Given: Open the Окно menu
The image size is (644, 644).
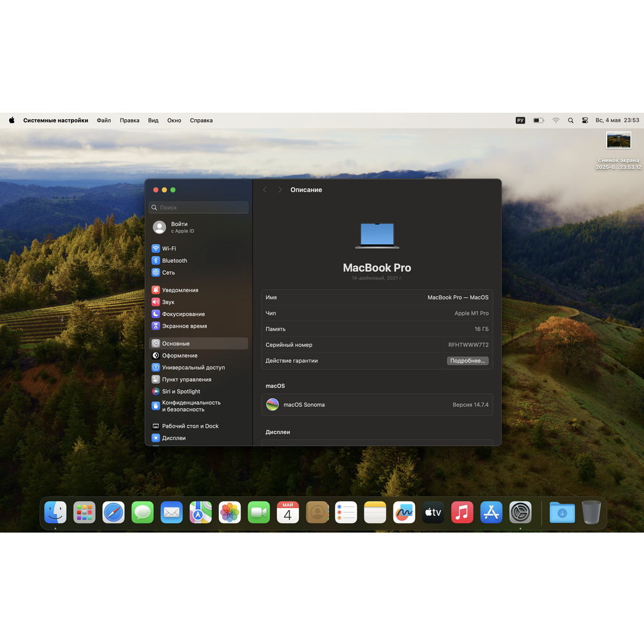Looking at the screenshot, I should (174, 120).
